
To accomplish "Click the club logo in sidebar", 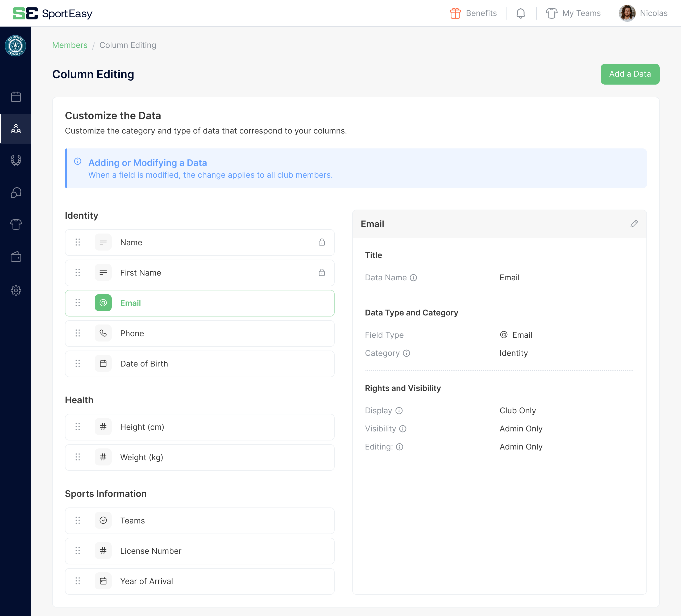I will 15,45.
